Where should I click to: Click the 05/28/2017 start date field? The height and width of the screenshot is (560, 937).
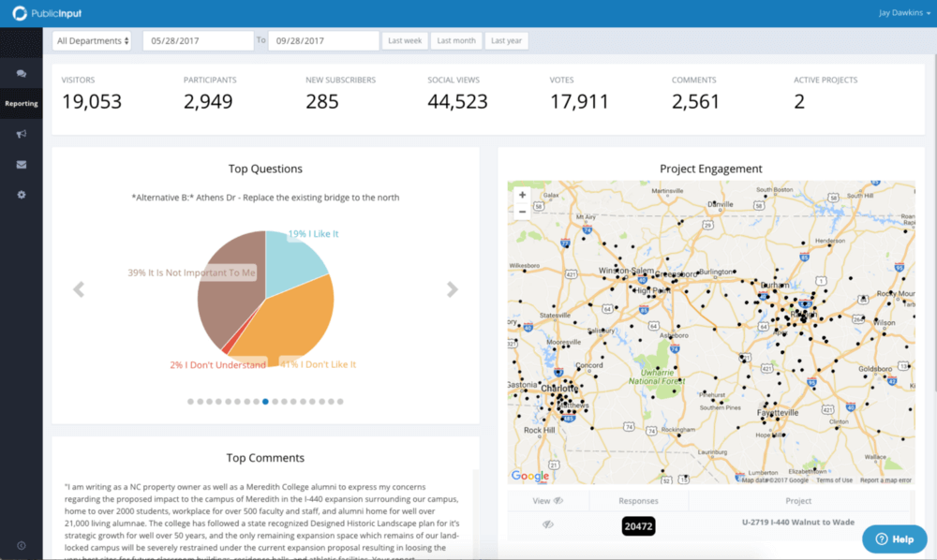pos(197,40)
